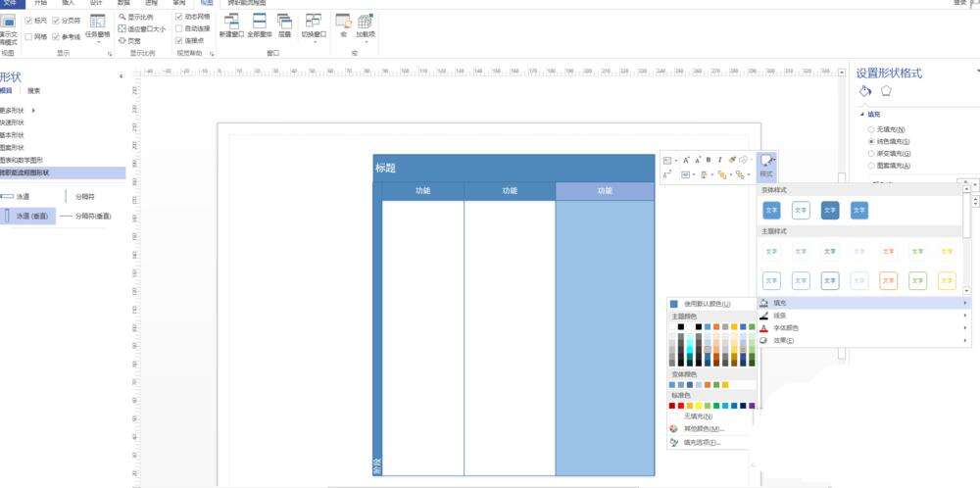Viewport: 980px width, 488px height.
Task: Apply the first variant style thumbnail
Action: (x=772, y=211)
